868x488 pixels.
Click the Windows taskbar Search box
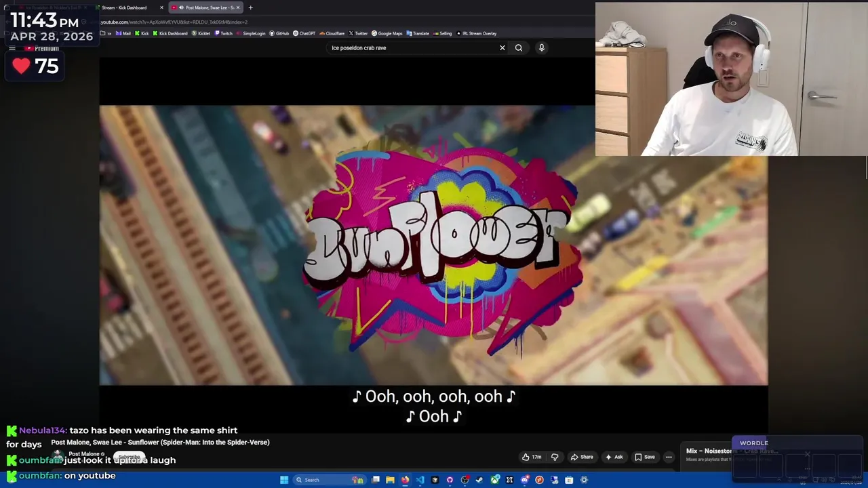tap(330, 480)
